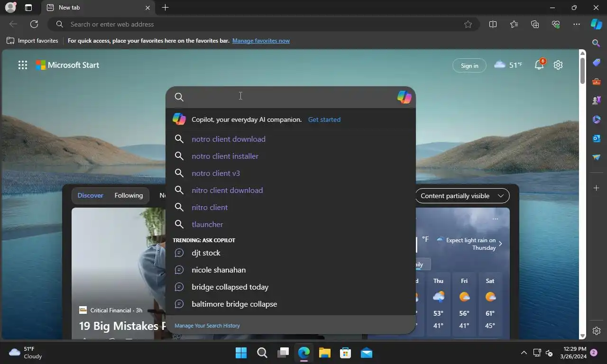Viewport: 607px width, 364px height.
Task: Open split screen view
Action: click(493, 24)
